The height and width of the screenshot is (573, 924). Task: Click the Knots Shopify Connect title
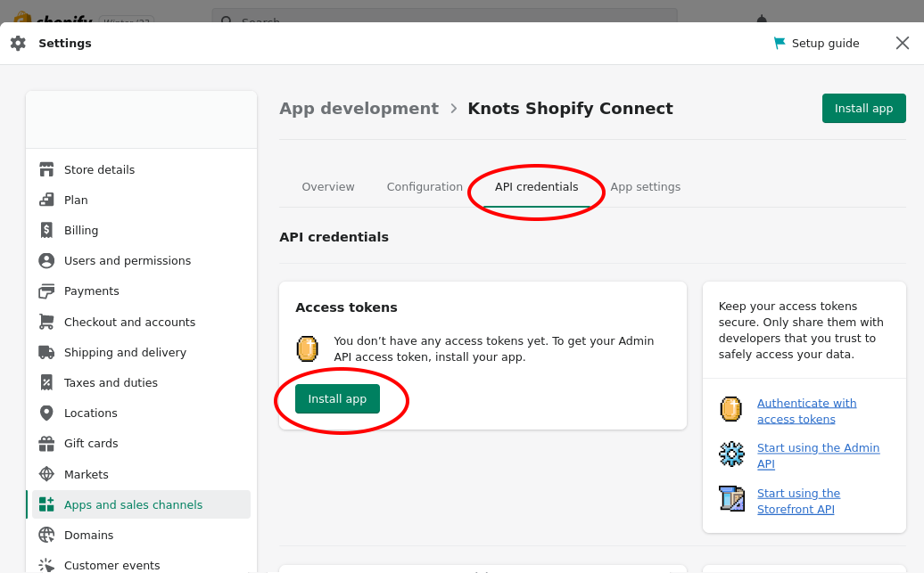pyautogui.click(x=570, y=109)
